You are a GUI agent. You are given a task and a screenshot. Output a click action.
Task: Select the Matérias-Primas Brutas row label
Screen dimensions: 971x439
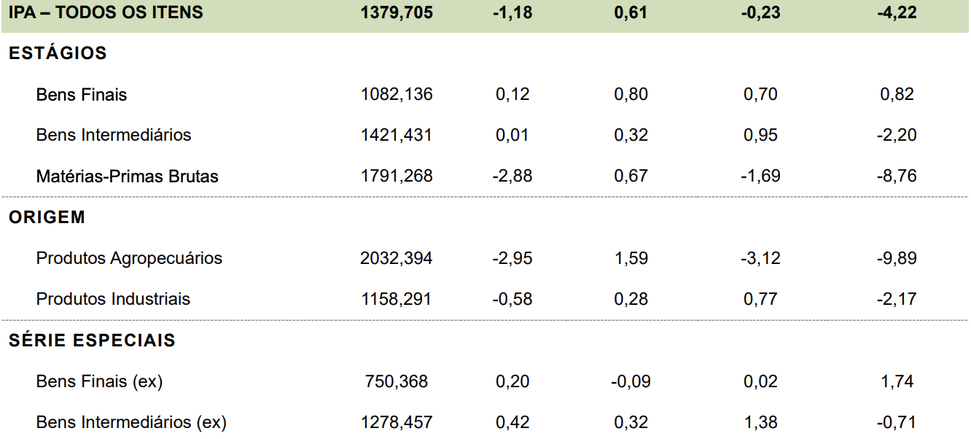point(127,177)
